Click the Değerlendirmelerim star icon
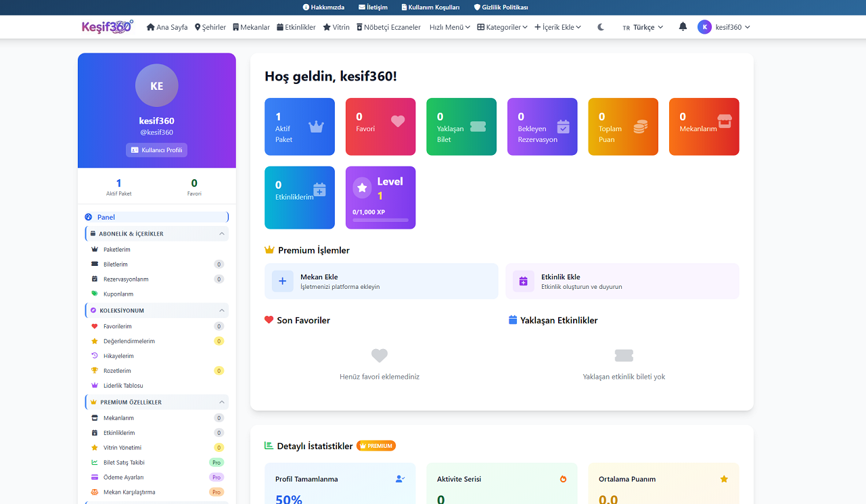This screenshot has height=504, width=866. click(95, 341)
